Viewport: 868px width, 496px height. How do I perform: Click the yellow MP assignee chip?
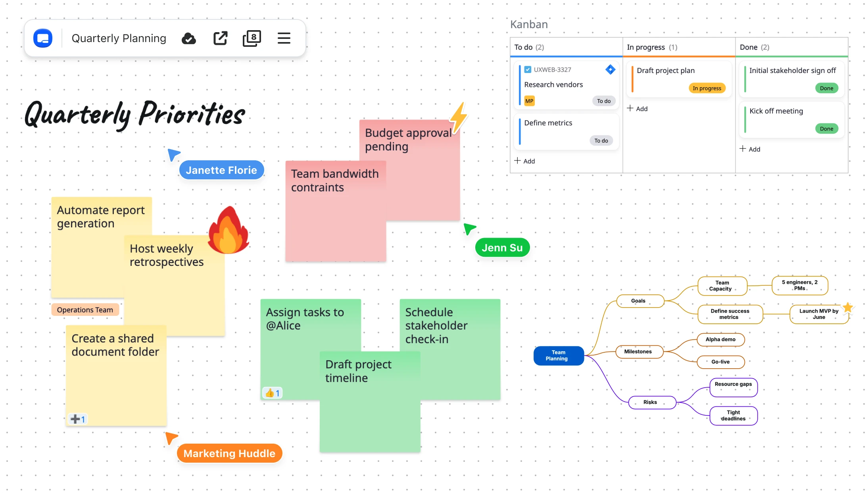pyautogui.click(x=529, y=101)
